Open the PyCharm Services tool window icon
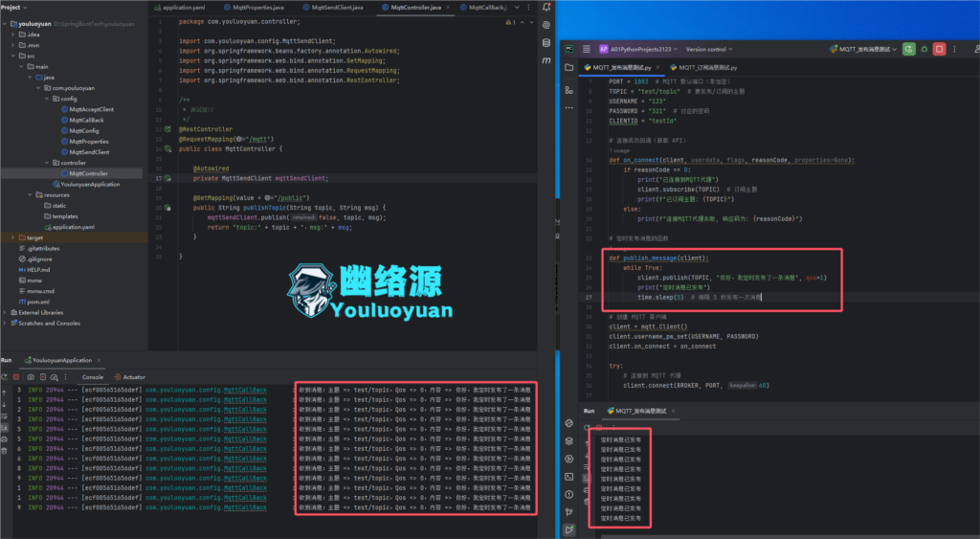This screenshot has height=539, width=980. point(568,459)
